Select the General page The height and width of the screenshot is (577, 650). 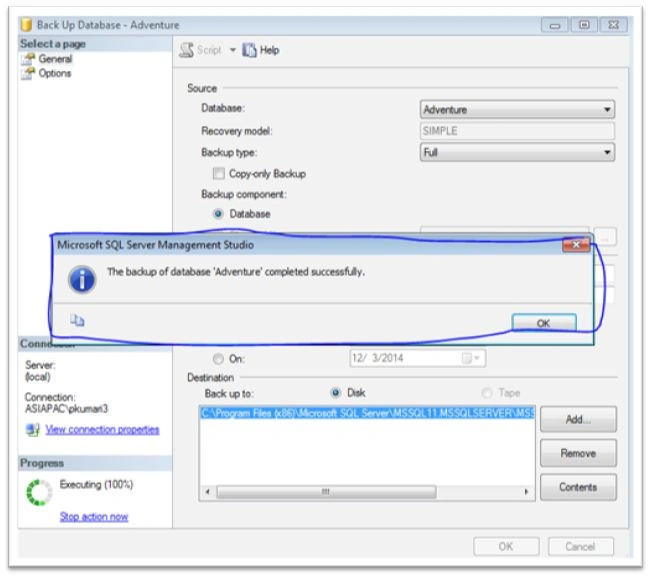point(55,59)
